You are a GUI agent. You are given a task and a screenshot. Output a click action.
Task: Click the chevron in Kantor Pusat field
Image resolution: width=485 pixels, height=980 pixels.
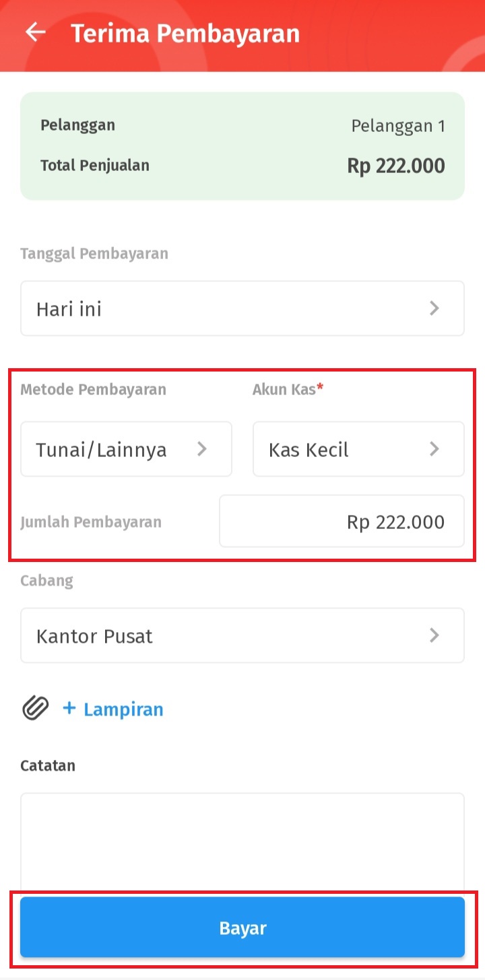(434, 635)
